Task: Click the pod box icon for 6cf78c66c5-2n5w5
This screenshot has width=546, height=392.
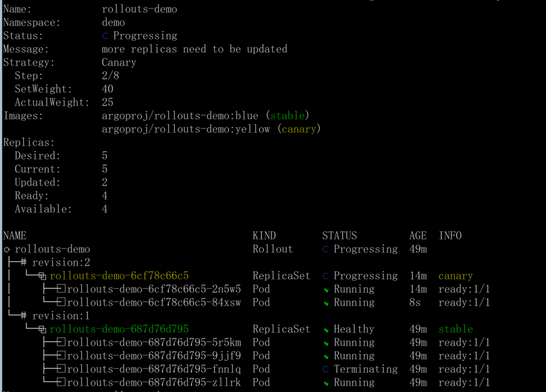Action: click(x=61, y=289)
